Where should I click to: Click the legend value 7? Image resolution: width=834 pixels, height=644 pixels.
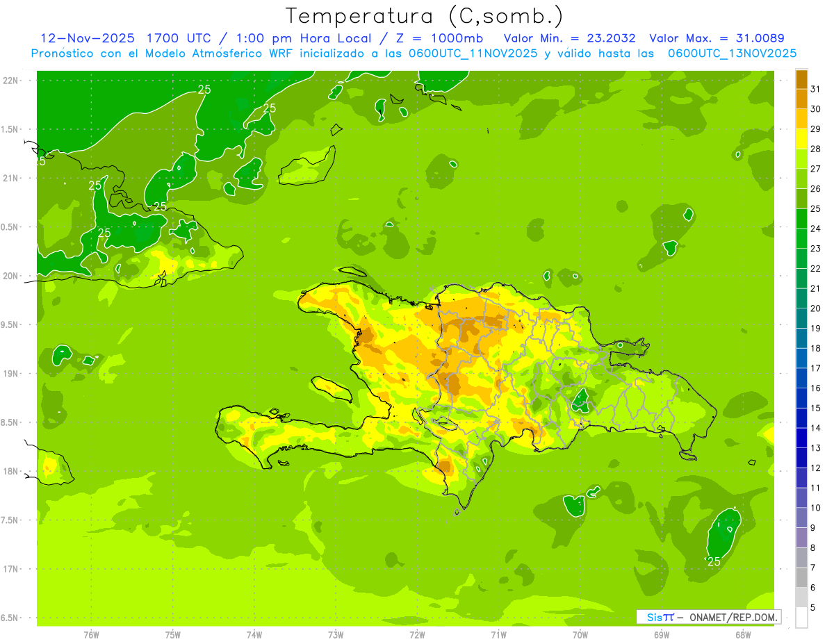(812, 568)
